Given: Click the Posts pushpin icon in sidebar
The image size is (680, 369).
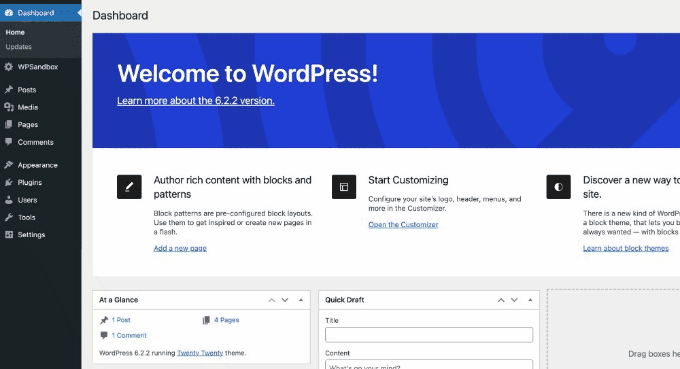Looking at the screenshot, I should click(x=9, y=90).
